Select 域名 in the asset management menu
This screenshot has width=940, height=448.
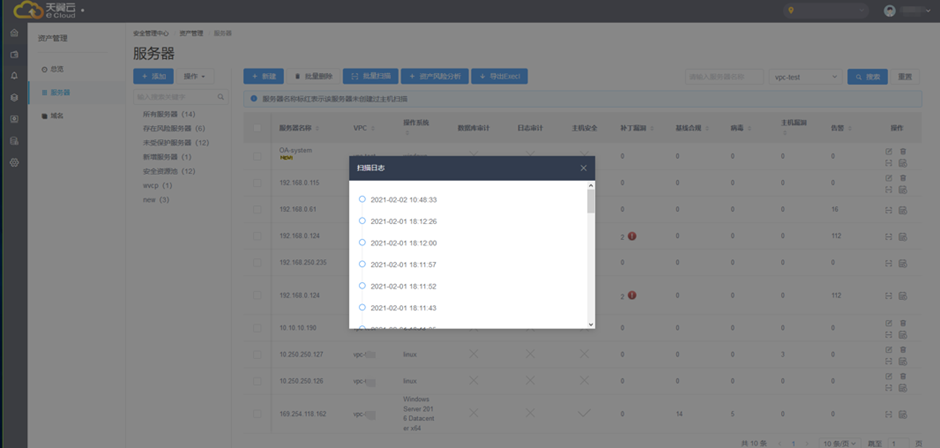coord(57,116)
